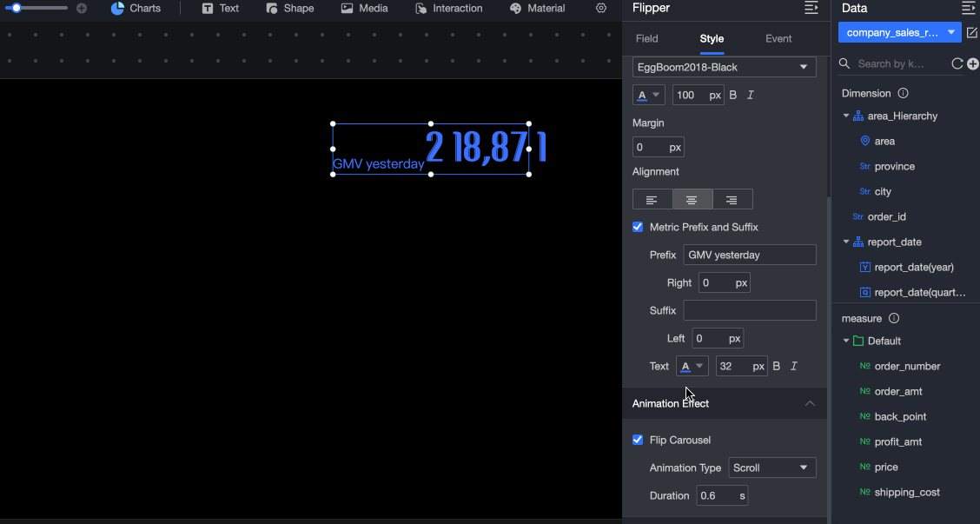
Task: Collapse the Flipper panel with the menu icon
Action: point(811,8)
